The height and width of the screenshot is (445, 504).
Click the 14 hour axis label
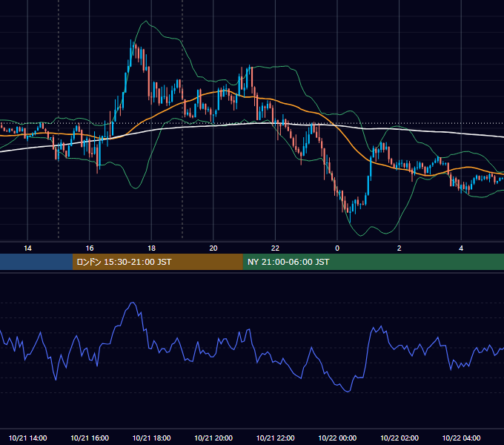pyautogui.click(x=27, y=248)
